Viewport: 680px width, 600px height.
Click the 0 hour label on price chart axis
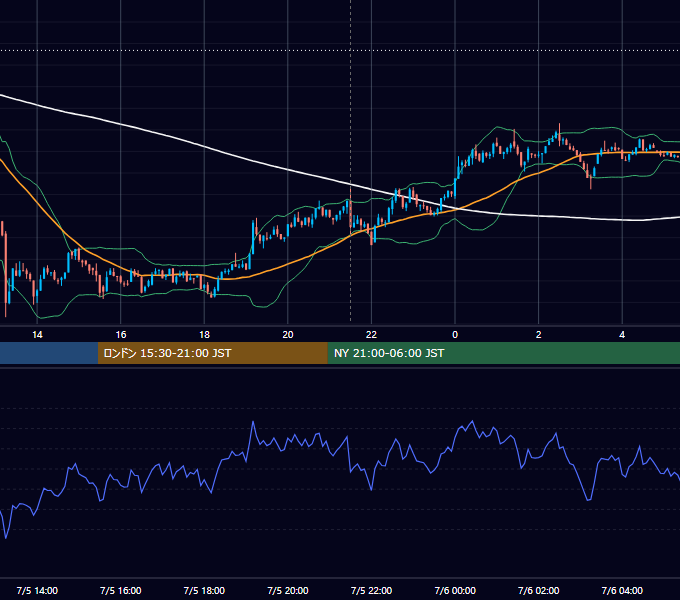[x=455, y=335]
